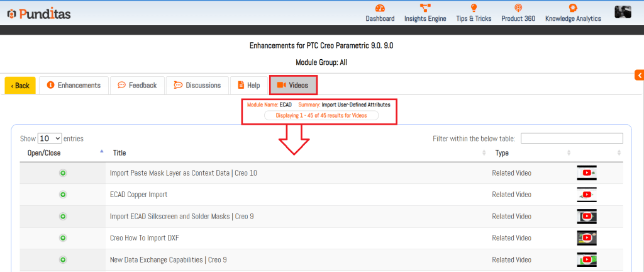Play video thumbnail for New Data Exchange Capabilities

click(x=586, y=259)
